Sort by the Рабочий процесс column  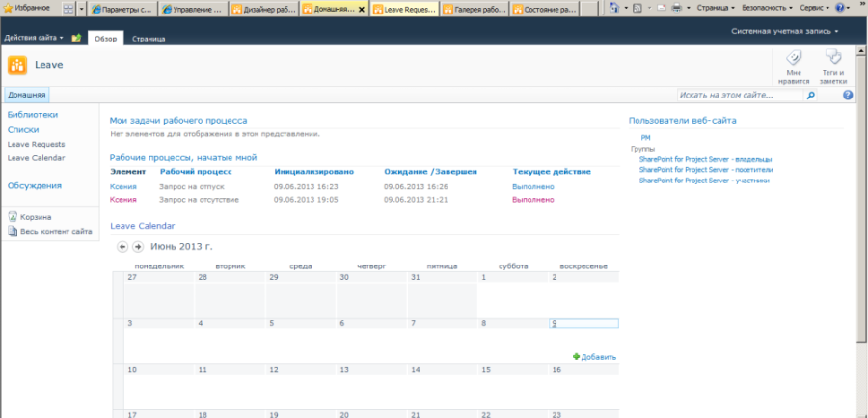[196, 172]
